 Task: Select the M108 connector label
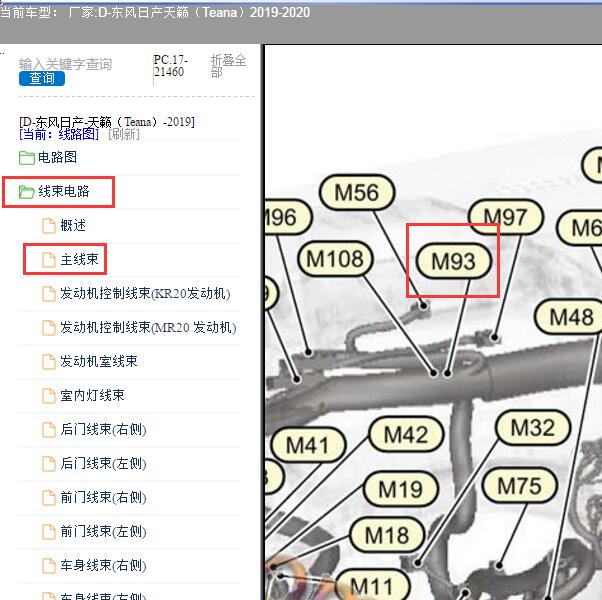pyautogui.click(x=336, y=259)
